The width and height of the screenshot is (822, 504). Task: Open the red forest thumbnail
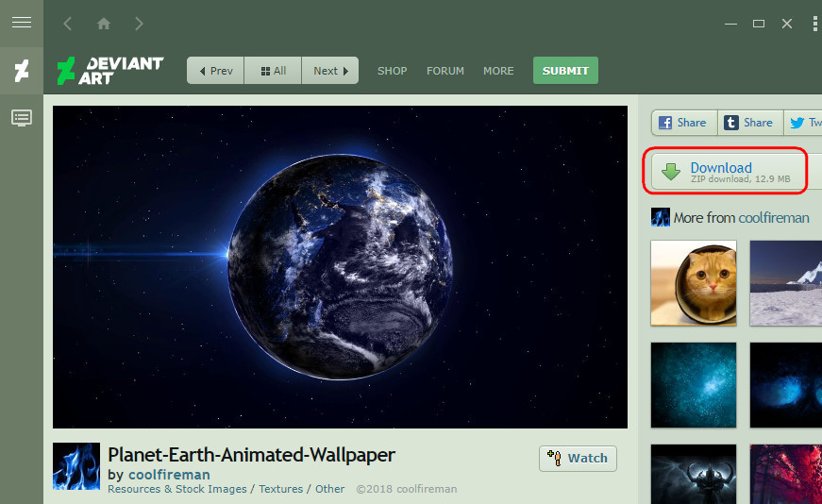pos(786,474)
